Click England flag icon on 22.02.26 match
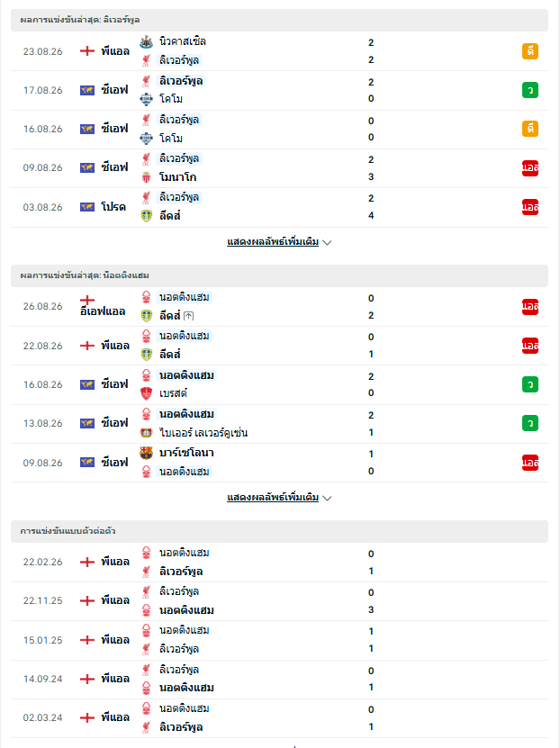Screen dimensions: 560x748 [86, 562]
